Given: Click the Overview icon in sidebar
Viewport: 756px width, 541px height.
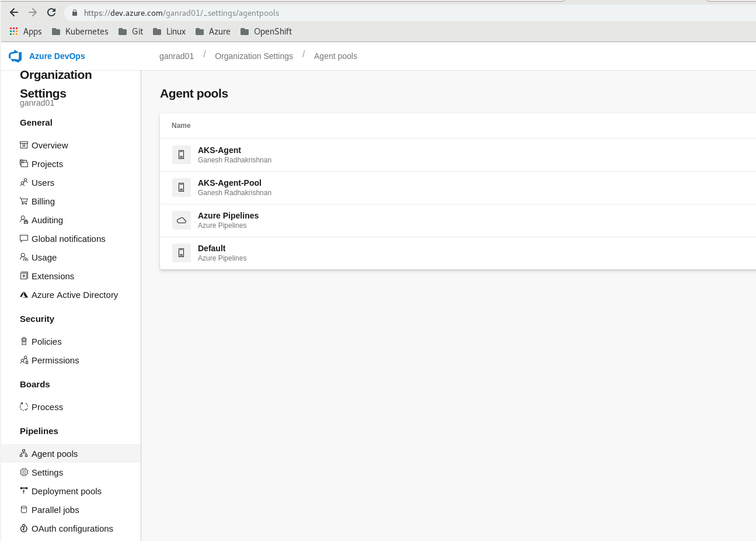Looking at the screenshot, I should [x=24, y=145].
